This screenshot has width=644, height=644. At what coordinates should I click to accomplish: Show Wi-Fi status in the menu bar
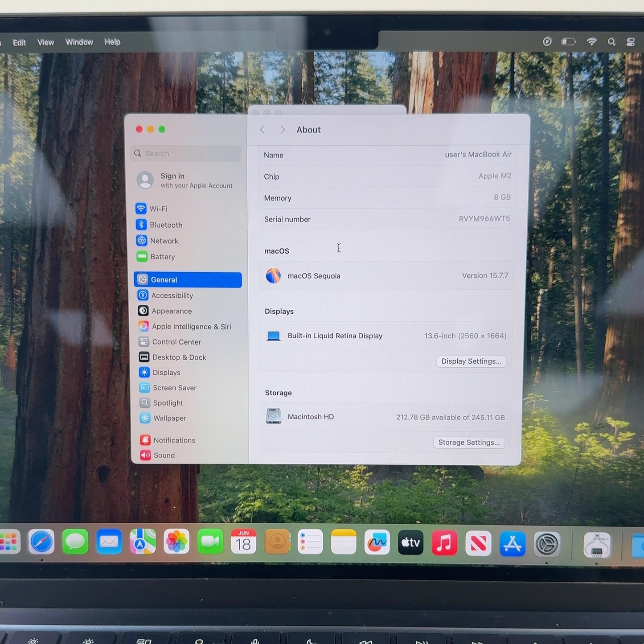point(592,41)
